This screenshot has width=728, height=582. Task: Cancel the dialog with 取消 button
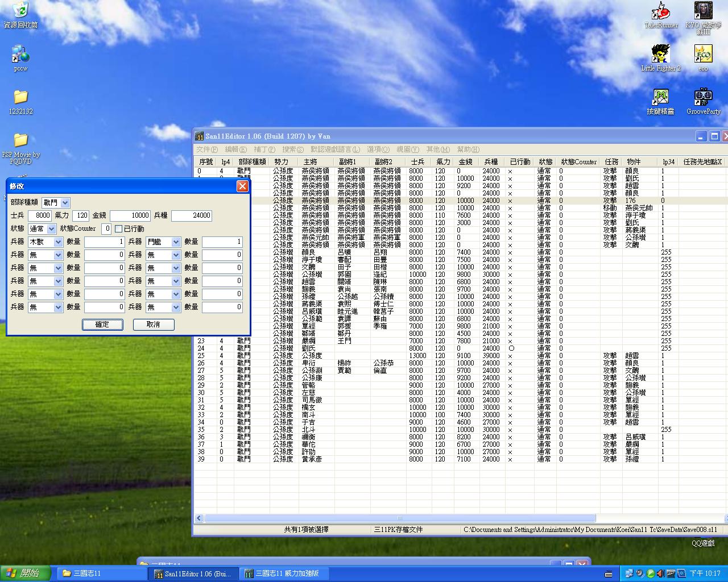(x=154, y=325)
